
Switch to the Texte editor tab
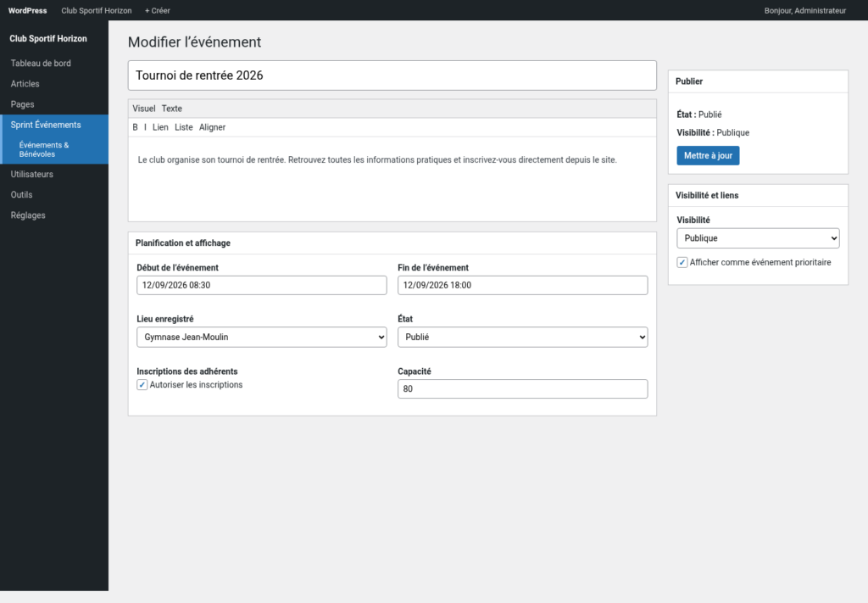click(x=171, y=109)
